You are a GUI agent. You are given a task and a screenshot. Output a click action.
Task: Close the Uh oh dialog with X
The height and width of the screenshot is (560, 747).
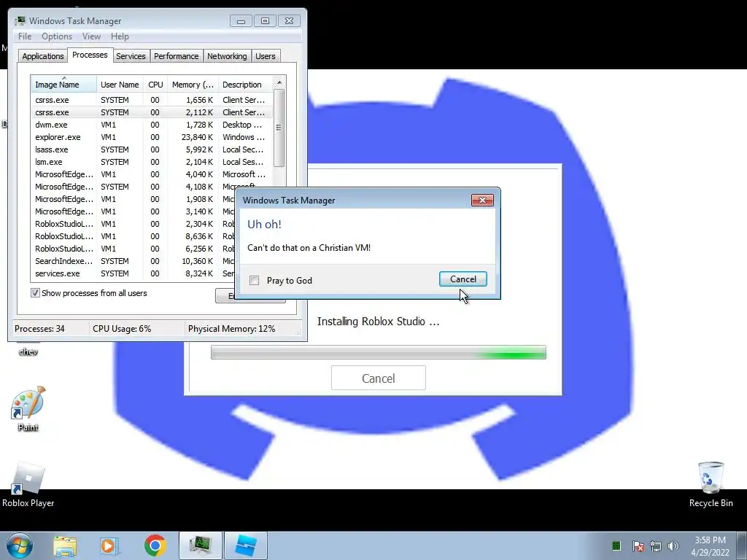[x=482, y=200]
